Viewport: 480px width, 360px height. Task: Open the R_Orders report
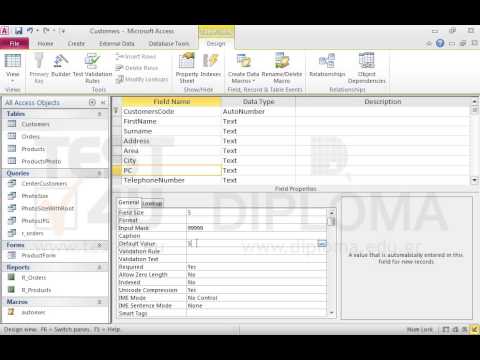34,278
